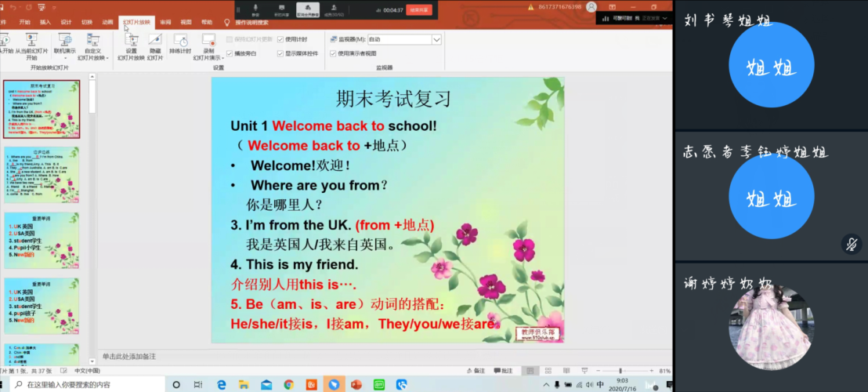Click the red 结束共享 button
Image resolution: width=868 pixels, height=392 pixels.
(x=419, y=10)
